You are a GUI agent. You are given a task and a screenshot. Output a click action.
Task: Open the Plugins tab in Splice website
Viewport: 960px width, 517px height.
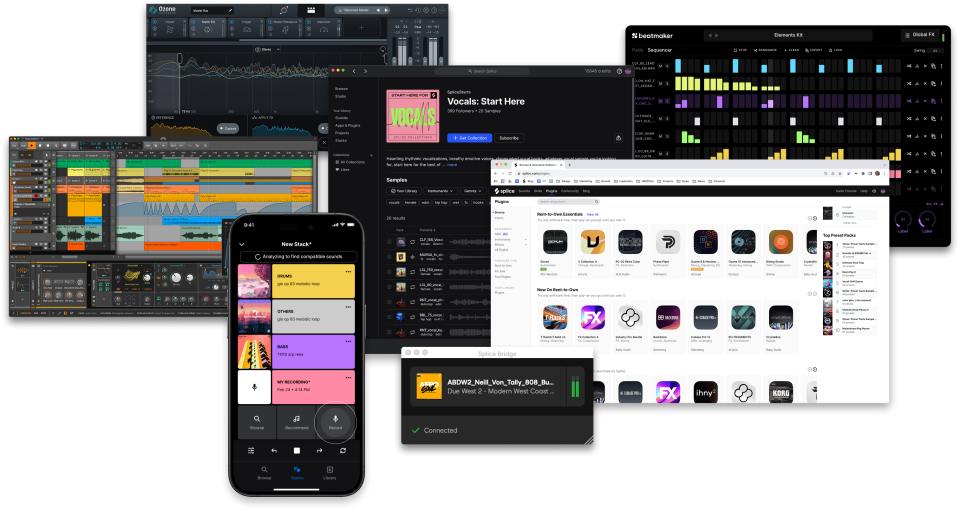[x=552, y=191]
